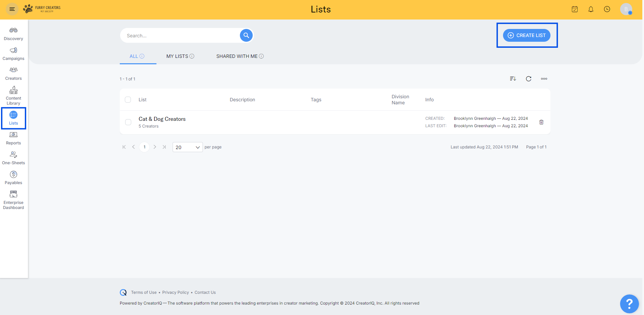Image resolution: width=644 pixels, height=315 pixels.
Task: Go to Campaigns in the sidebar
Action: pos(13,54)
